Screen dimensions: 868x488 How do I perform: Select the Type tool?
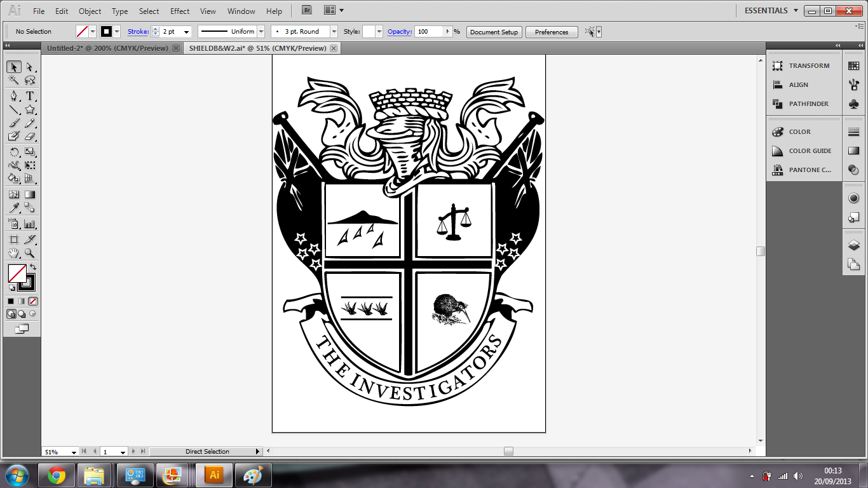(29, 96)
